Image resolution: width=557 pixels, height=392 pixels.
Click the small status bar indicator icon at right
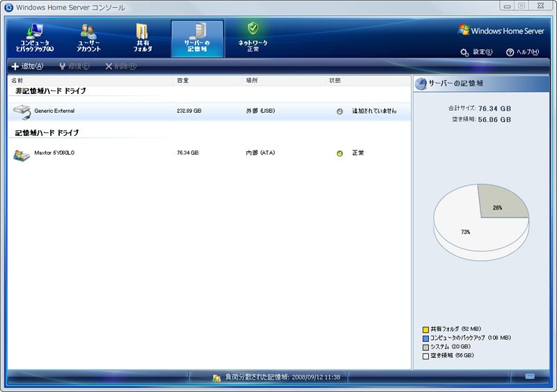(x=529, y=377)
